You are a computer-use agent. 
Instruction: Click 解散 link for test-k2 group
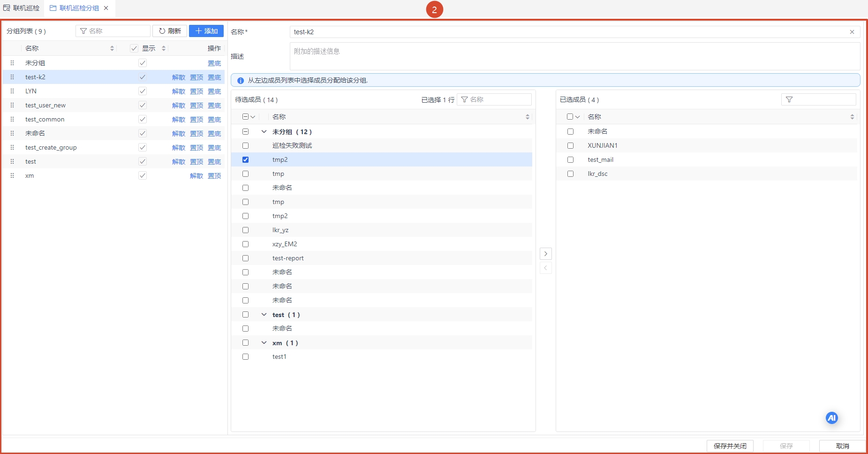[179, 77]
